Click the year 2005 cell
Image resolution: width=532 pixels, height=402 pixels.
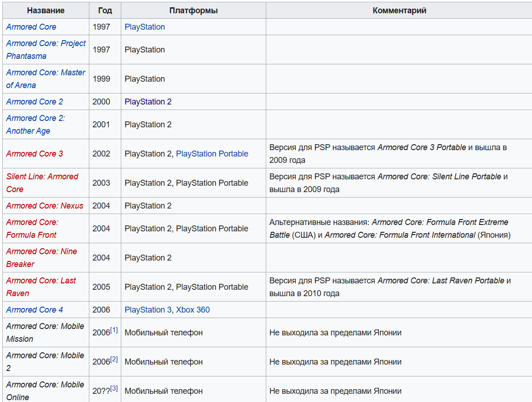pyautogui.click(x=105, y=287)
